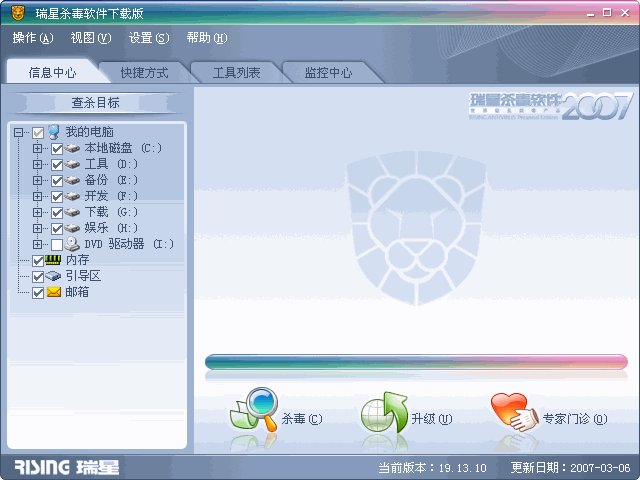
Task: Click the 查杀目标 panel header
Action: point(96,102)
